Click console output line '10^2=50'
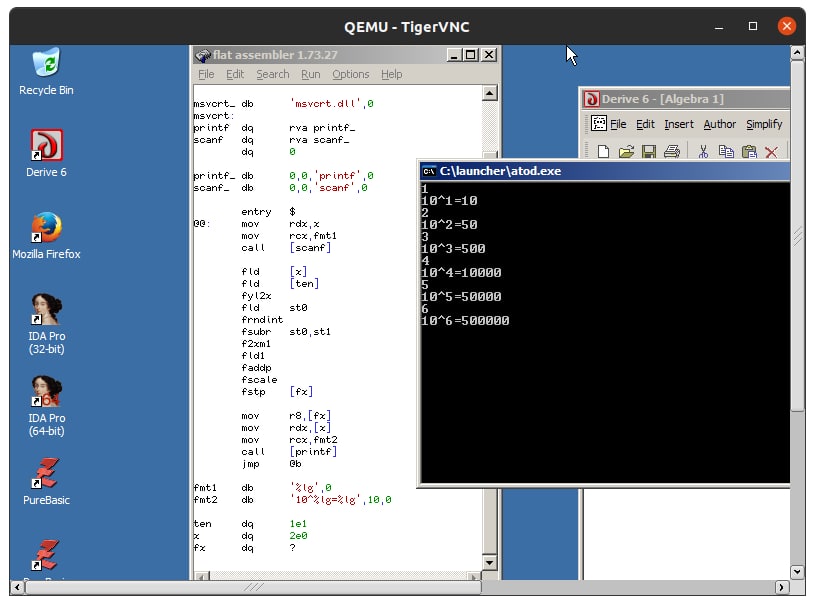The height and width of the screenshot is (605, 815). (x=449, y=225)
